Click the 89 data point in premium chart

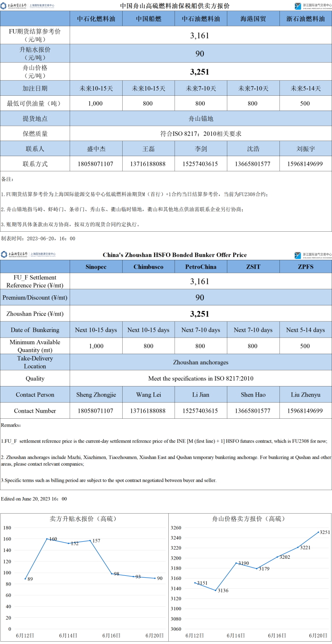[x=25, y=579]
